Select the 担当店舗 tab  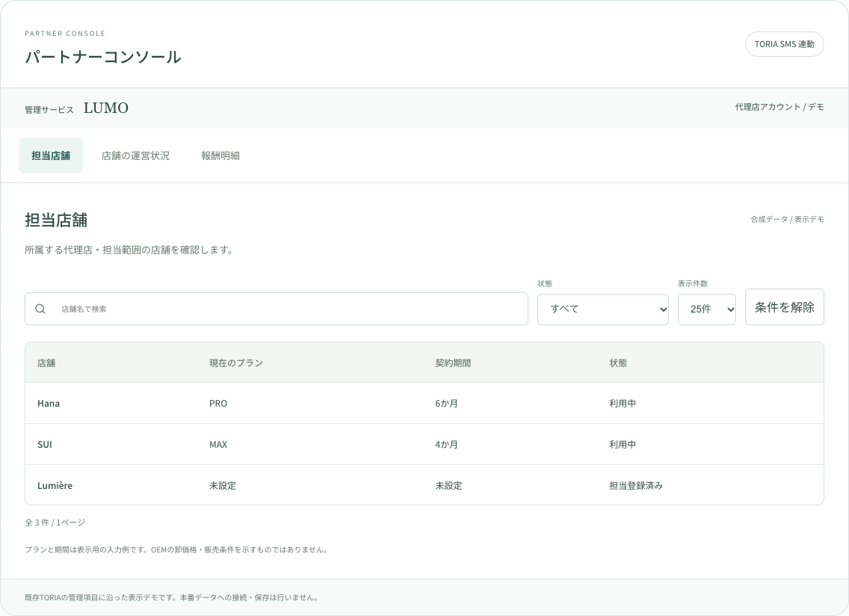pyautogui.click(x=51, y=155)
